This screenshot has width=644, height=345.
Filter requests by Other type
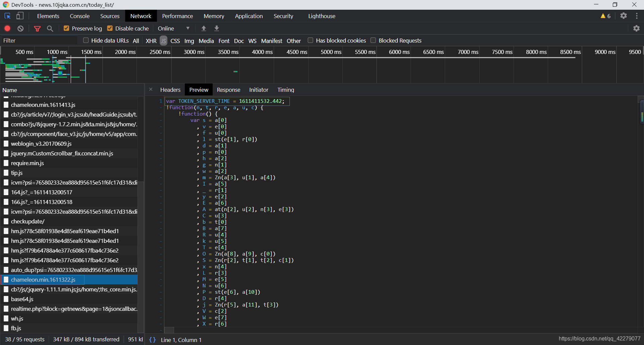tap(293, 41)
